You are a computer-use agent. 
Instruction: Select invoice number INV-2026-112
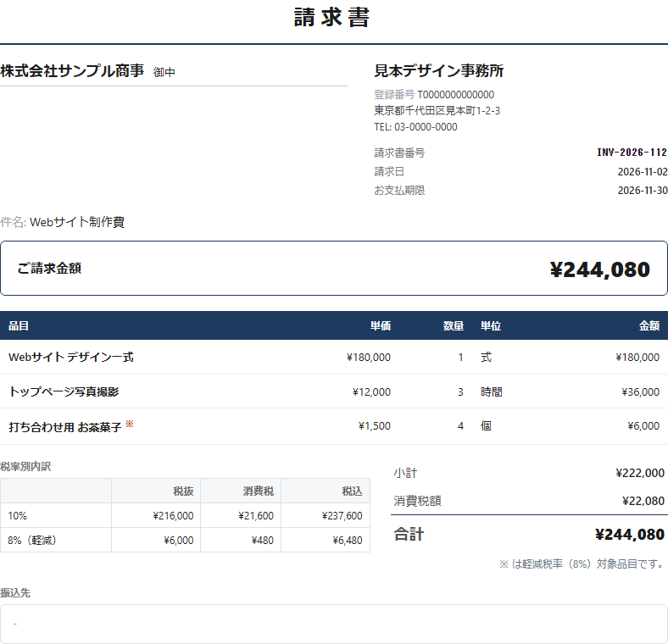(x=632, y=153)
